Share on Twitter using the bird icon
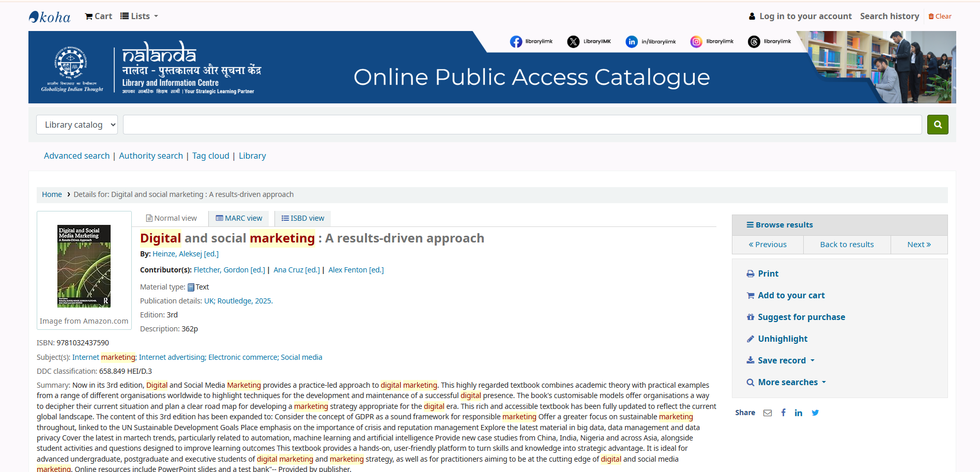Screen dimensions: 980x472 pyautogui.click(x=815, y=413)
